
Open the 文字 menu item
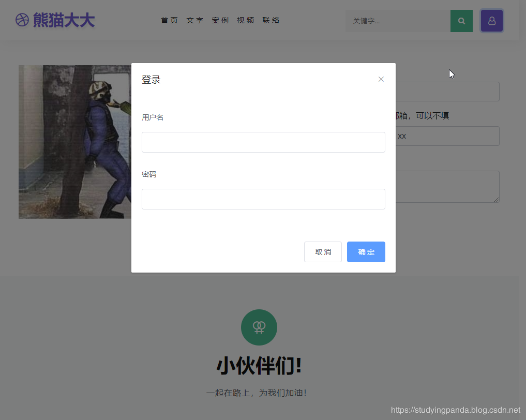click(x=194, y=20)
